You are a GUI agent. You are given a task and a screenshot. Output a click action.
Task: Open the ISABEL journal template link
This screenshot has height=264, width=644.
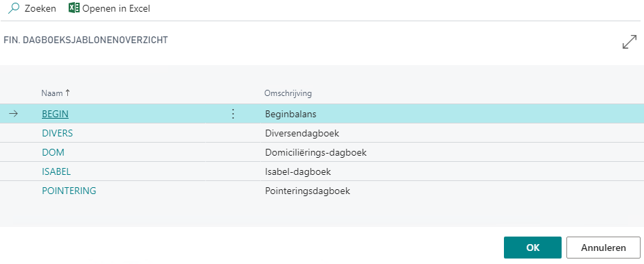56,171
